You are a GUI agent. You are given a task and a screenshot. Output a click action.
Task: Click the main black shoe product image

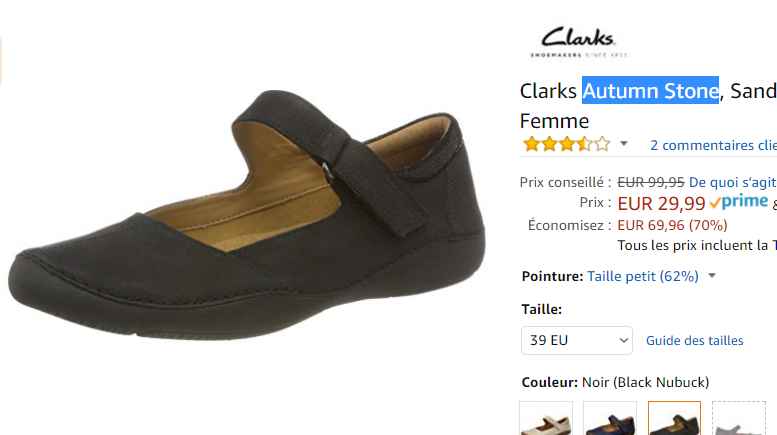pos(246,215)
